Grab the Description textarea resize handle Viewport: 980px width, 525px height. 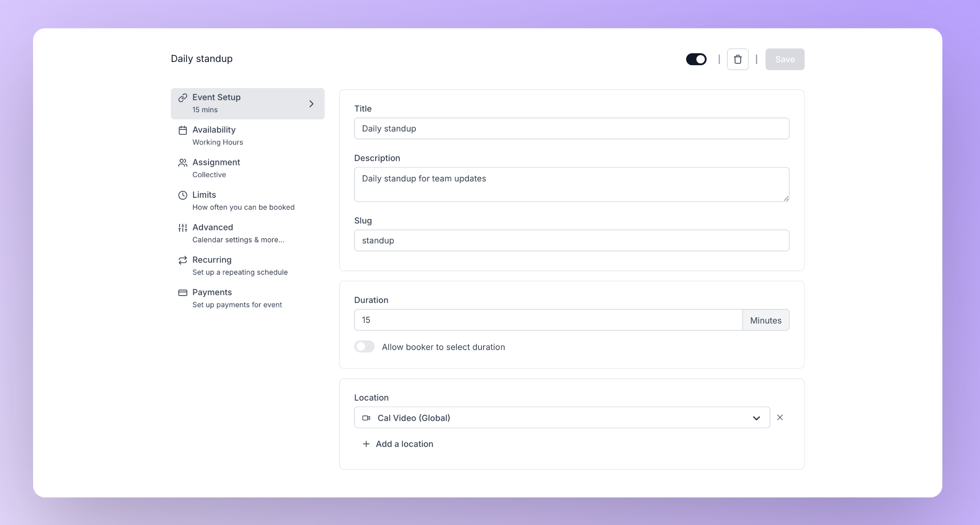pos(786,199)
